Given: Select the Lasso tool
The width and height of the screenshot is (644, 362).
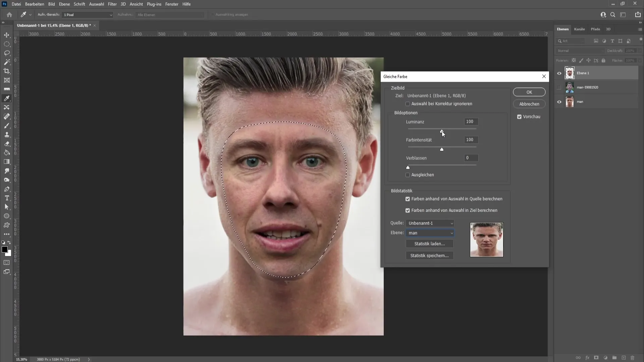Looking at the screenshot, I should (x=7, y=53).
